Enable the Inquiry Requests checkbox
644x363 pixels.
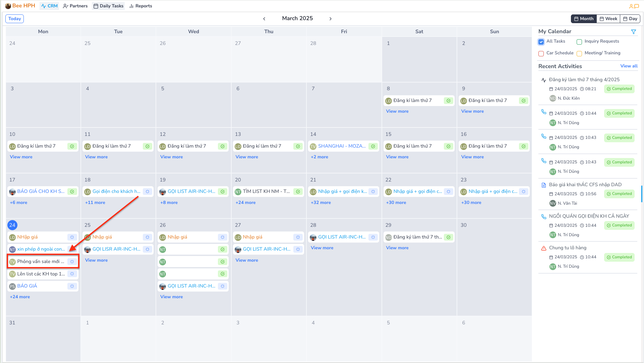pyautogui.click(x=579, y=42)
